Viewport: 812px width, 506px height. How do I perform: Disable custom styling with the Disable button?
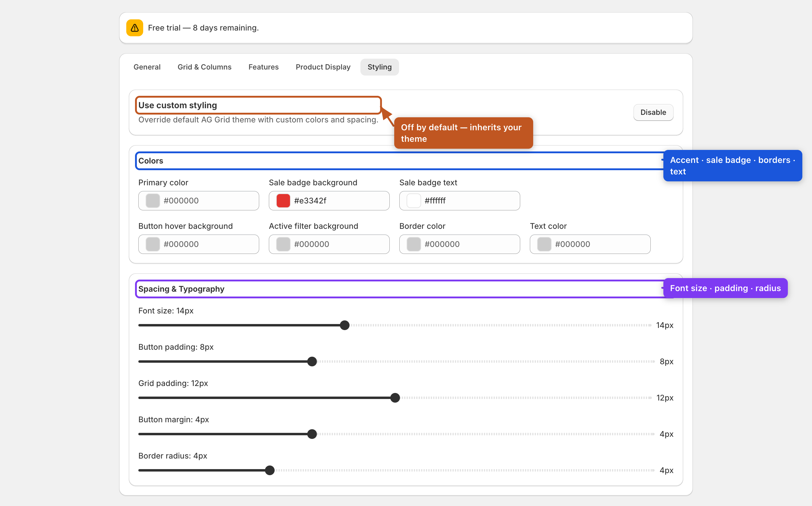click(x=653, y=112)
